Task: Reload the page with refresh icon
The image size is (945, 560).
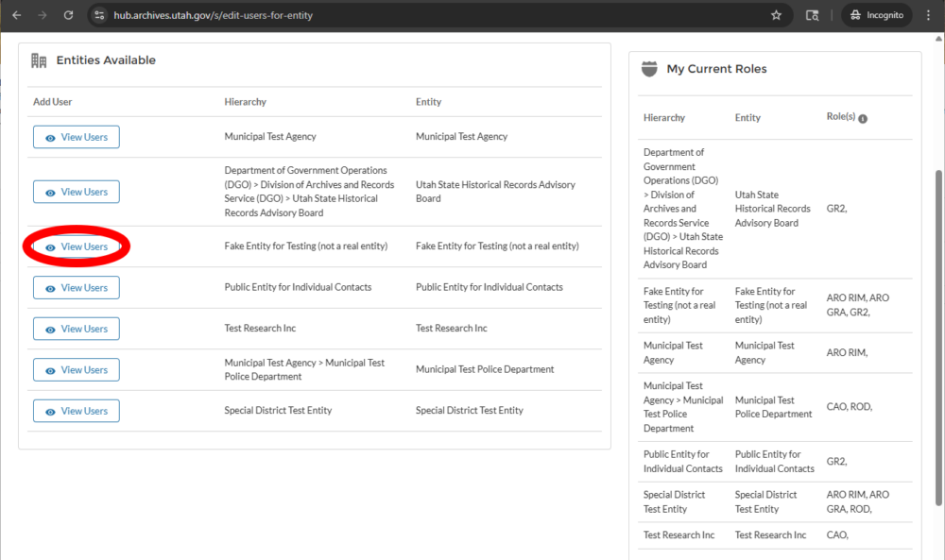Action: [x=69, y=15]
